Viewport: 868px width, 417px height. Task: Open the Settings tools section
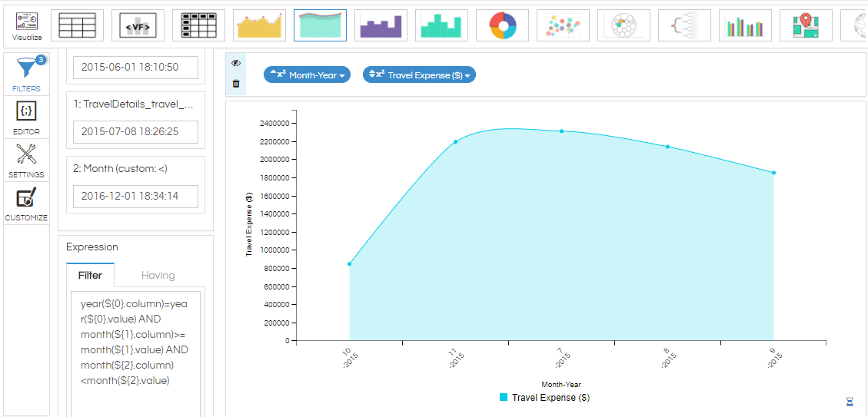coord(27,161)
